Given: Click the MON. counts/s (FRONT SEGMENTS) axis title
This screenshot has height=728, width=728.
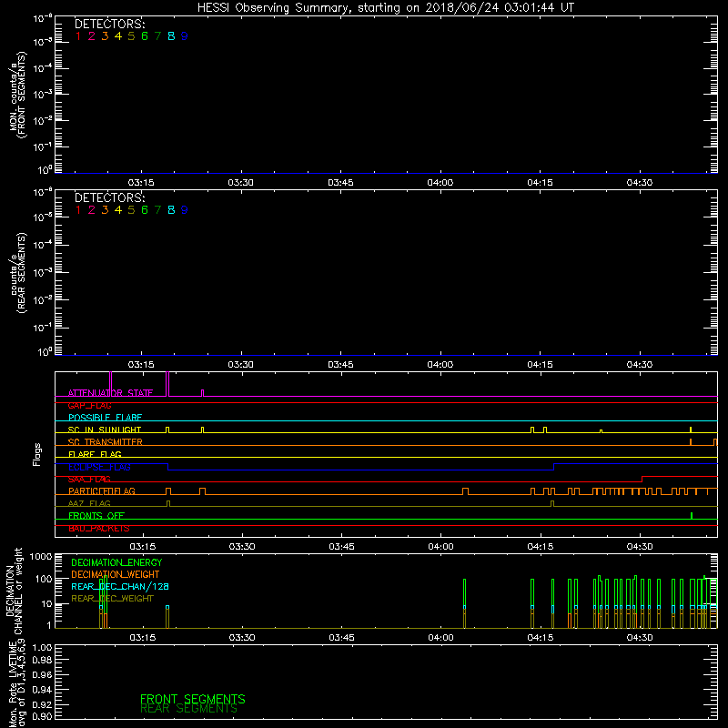Looking at the screenshot, I should tap(18, 96).
